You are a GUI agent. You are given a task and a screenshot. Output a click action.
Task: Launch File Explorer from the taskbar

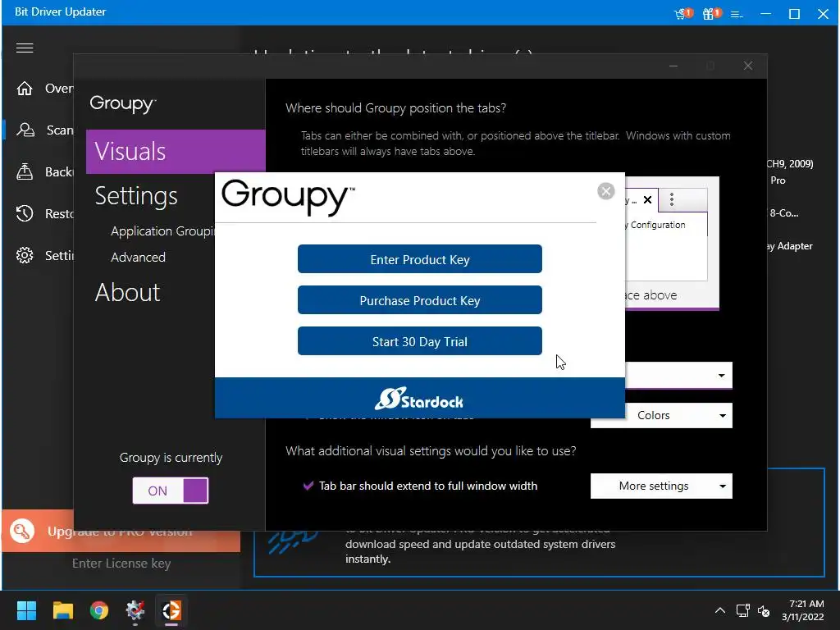pyautogui.click(x=62, y=610)
